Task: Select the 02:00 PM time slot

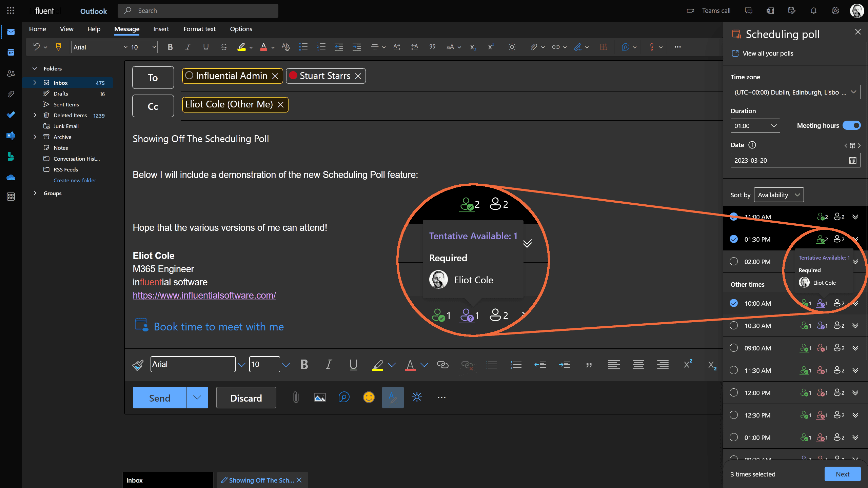Action: (734, 262)
